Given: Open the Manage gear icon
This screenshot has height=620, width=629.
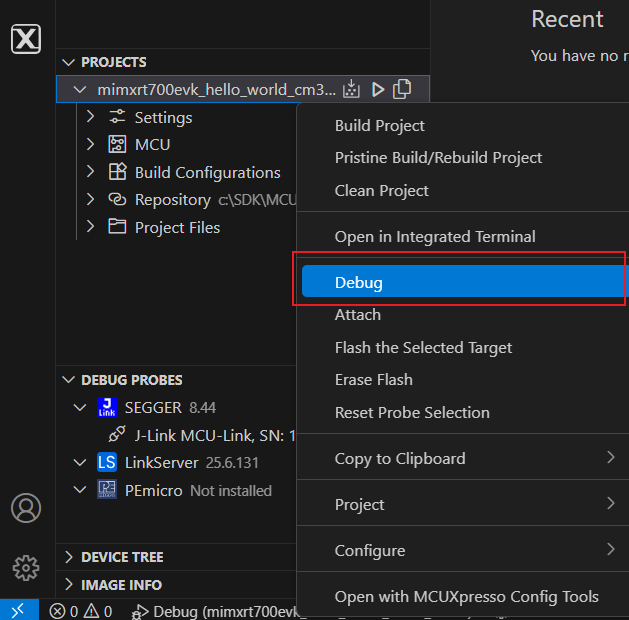Looking at the screenshot, I should coord(26,568).
